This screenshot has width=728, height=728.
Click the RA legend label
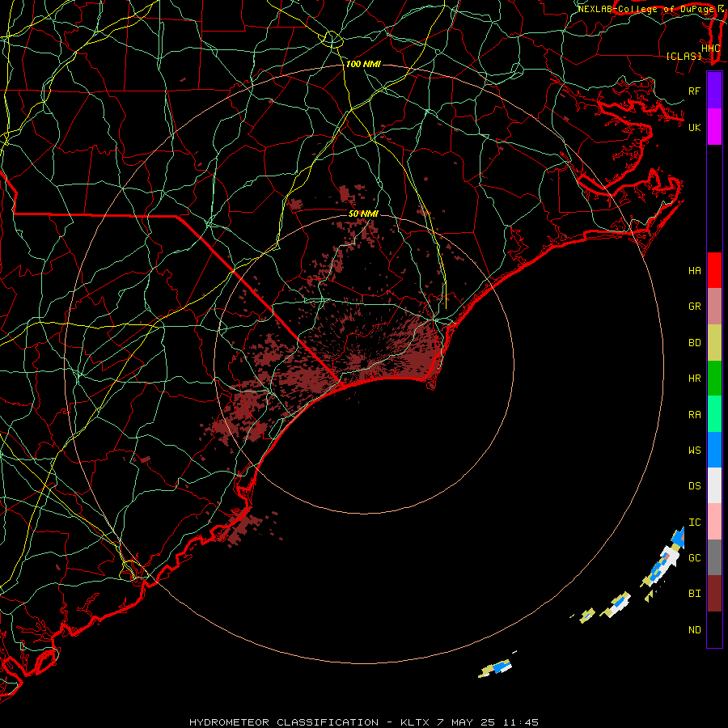click(x=694, y=414)
